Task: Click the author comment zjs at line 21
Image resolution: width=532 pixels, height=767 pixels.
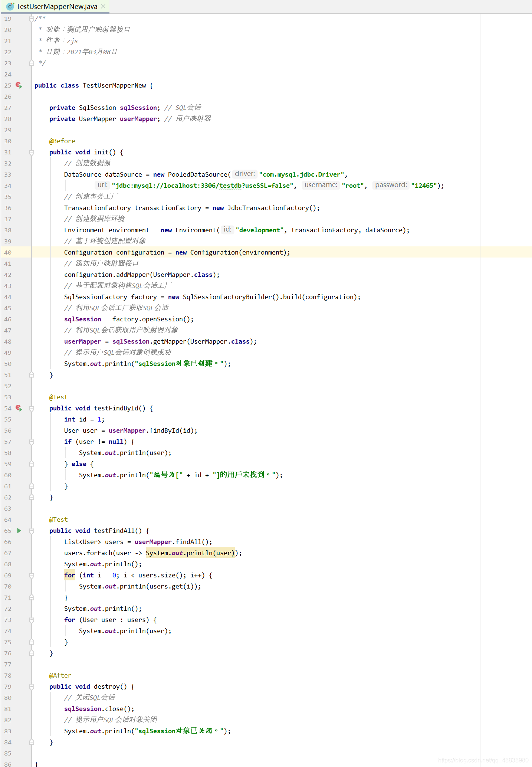Action: tap(72, 41)
